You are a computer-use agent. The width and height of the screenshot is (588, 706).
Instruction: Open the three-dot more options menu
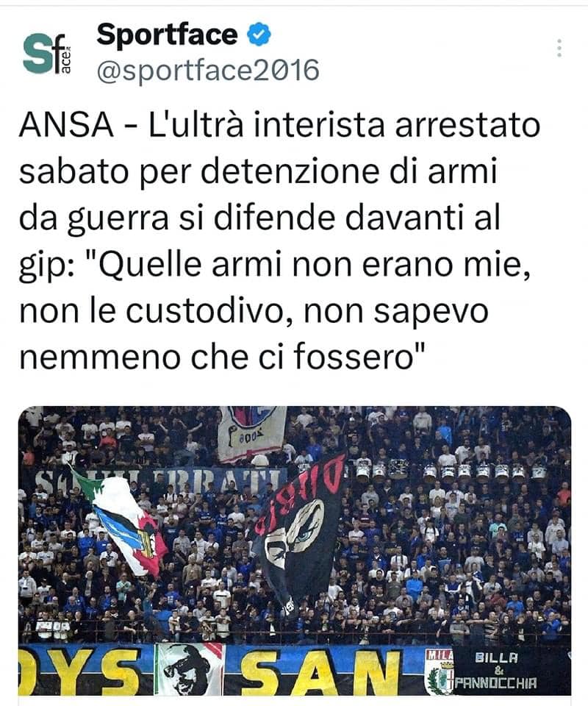[x=559, y=48]
